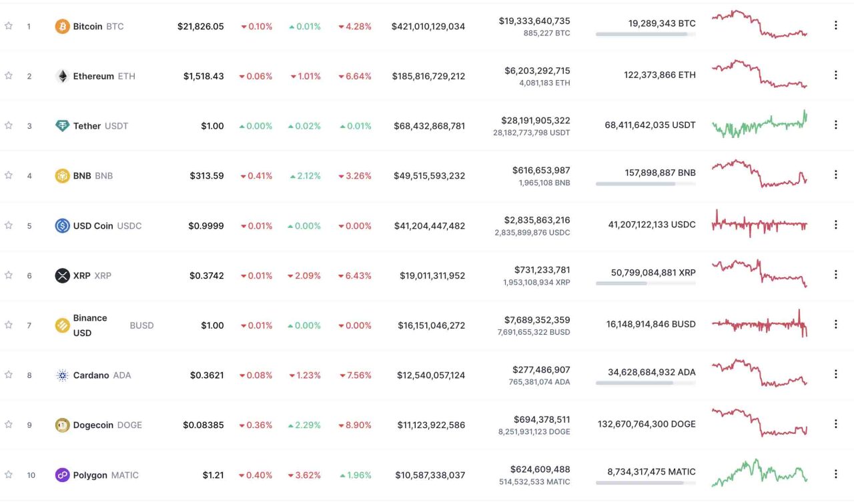Open the Cardano name link
Screen dimensions: 854x504
[x=91, y=375]
